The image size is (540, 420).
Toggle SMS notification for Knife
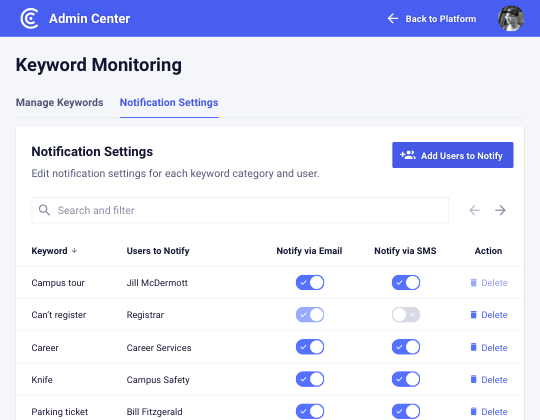[406, 379]
